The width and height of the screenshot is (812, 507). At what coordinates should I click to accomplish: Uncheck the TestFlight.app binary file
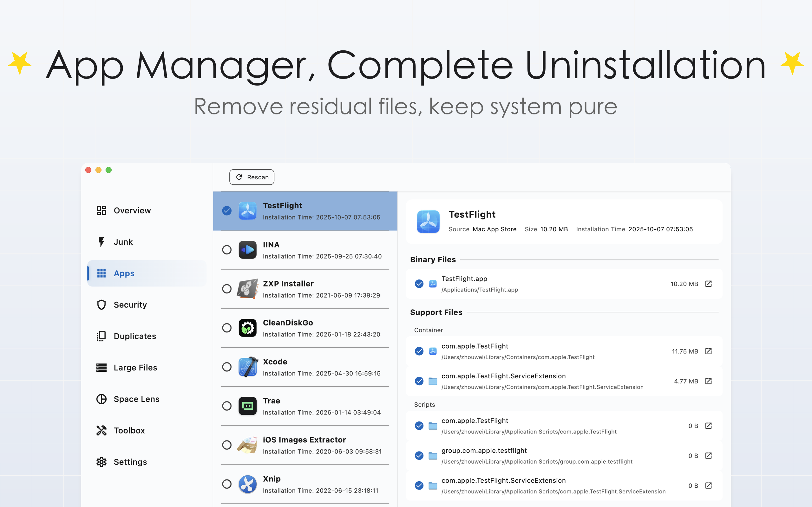[419, 284]
